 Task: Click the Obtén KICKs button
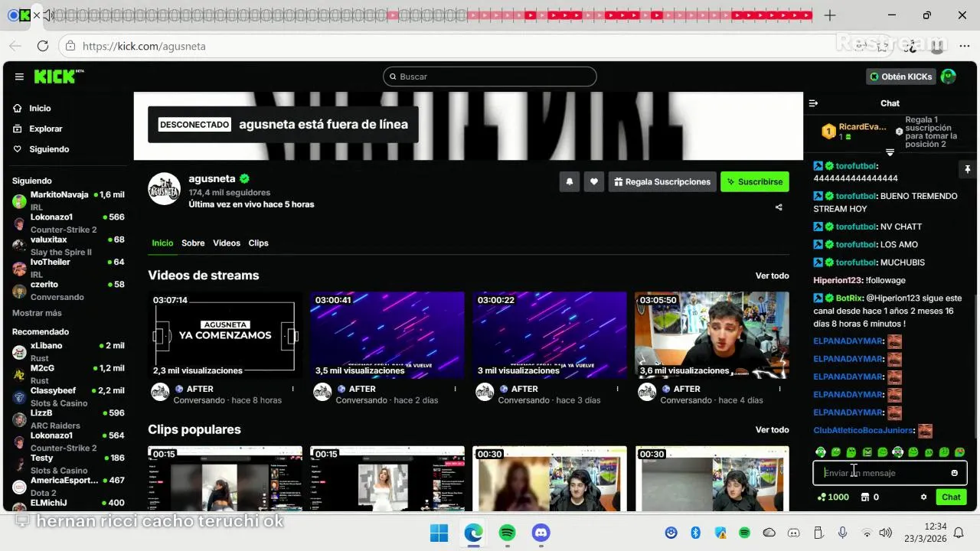[901, 77]
